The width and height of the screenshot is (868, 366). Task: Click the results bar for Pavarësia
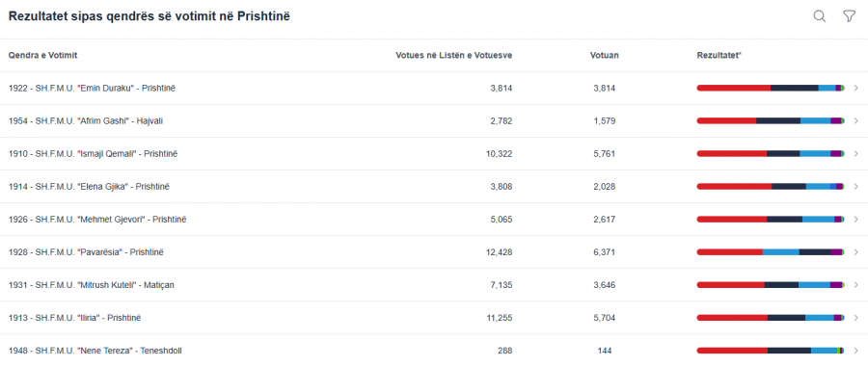[771, 252]
